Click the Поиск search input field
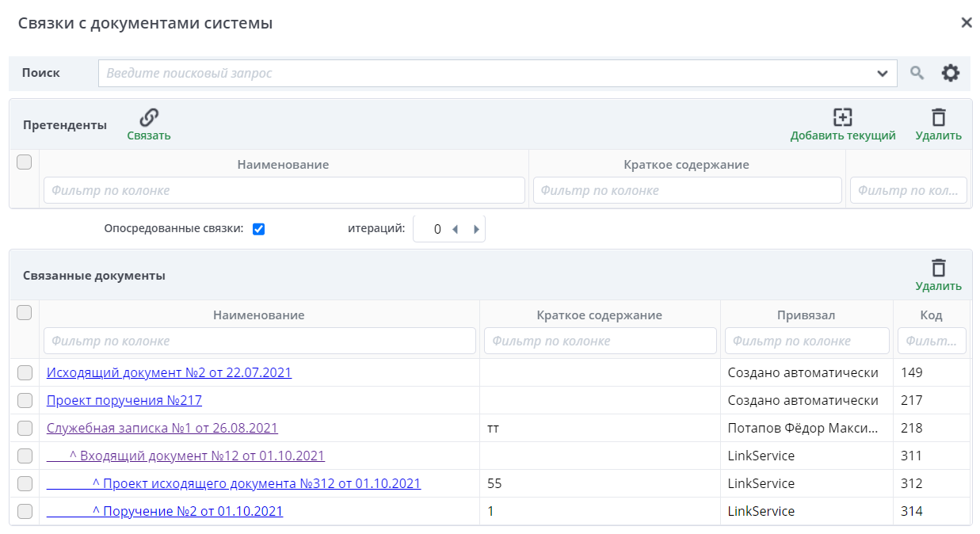This screenshot has height=534, width=980. 487,74
